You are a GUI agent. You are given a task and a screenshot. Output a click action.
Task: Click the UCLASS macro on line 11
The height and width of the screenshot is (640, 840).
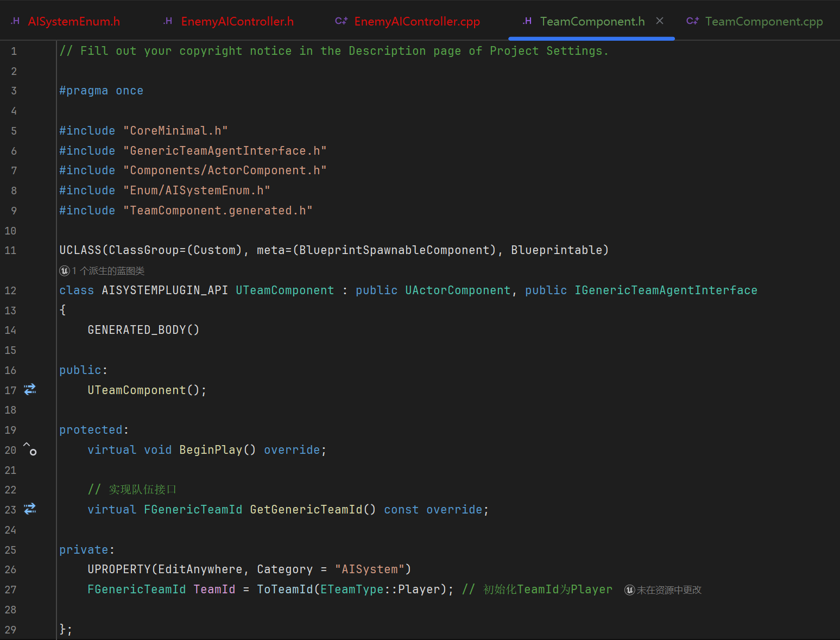click(80, 250)
